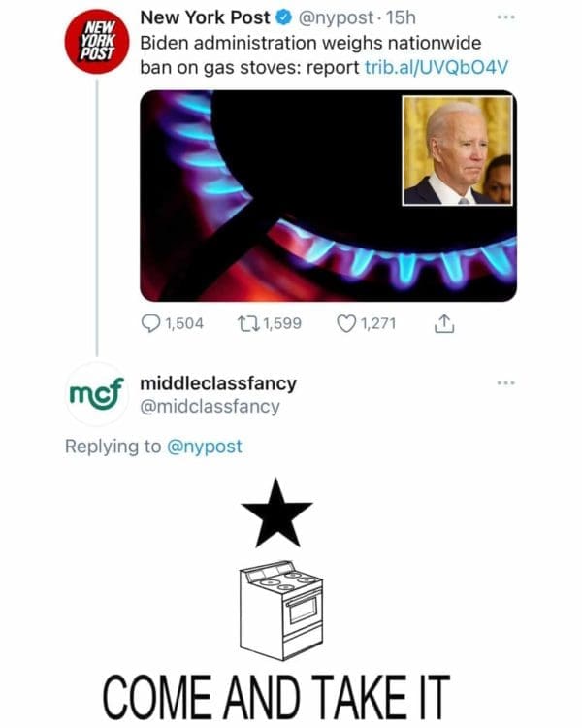The width and height of the screenshot is (582, 728).
Task: Click the black star in the reply image
Action: pyautogui.click(x=276, y=512)
